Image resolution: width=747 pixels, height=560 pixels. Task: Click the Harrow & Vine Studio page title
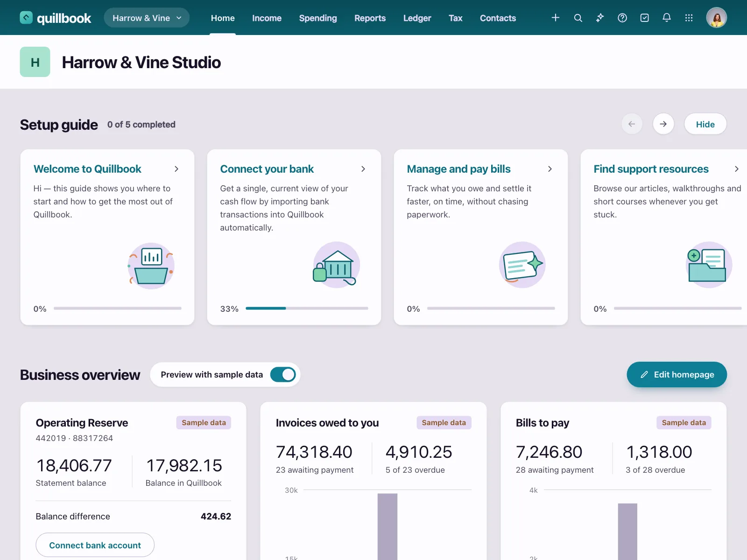click(x=141, y=62)
